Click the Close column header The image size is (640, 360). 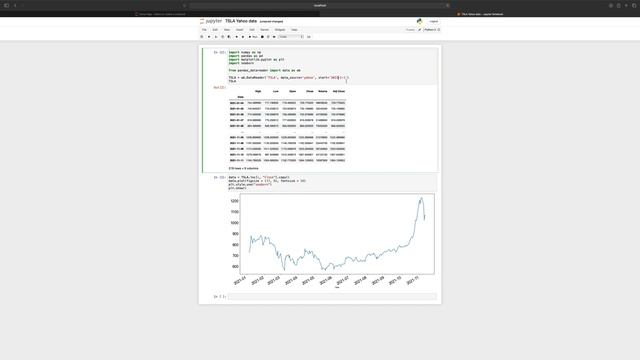point(309,91)
